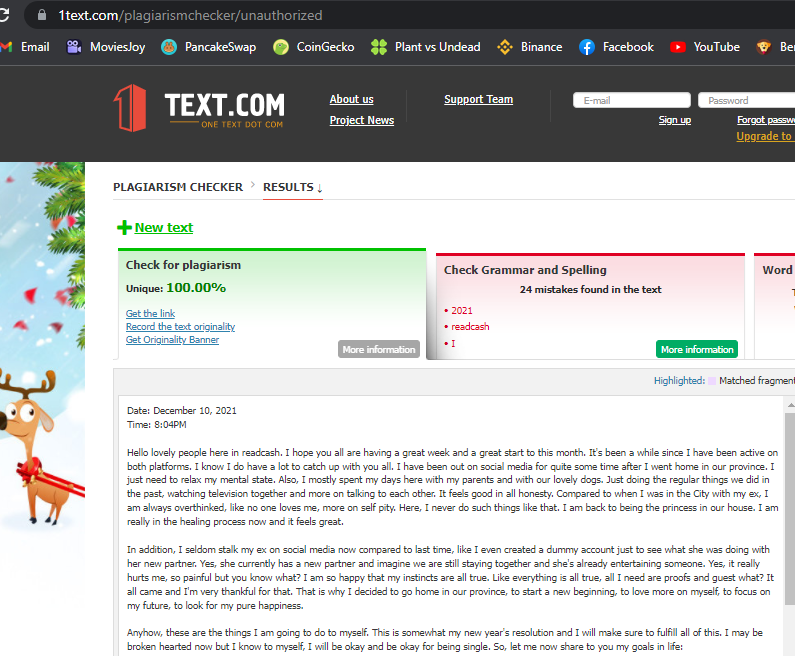Image resolution: width=795 pixels, height=656 pixels.
Task: Focus the Password input field
Action: click(x=746, y=100)
